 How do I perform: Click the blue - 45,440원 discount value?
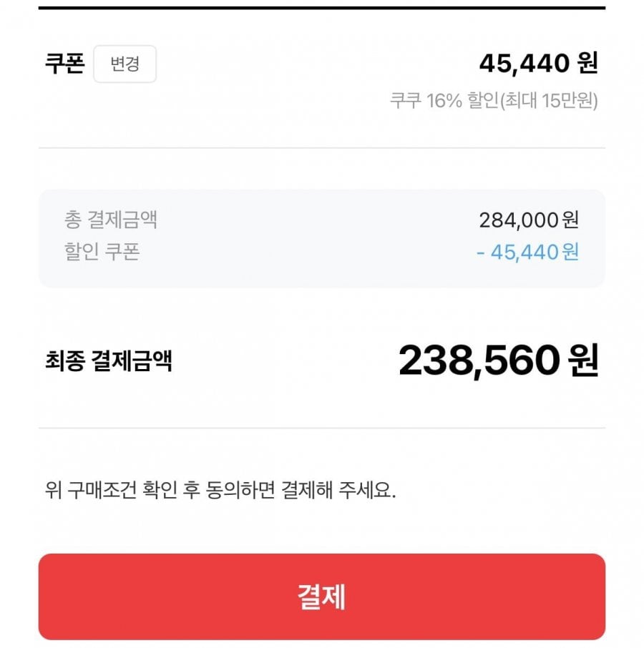[527, 252]
